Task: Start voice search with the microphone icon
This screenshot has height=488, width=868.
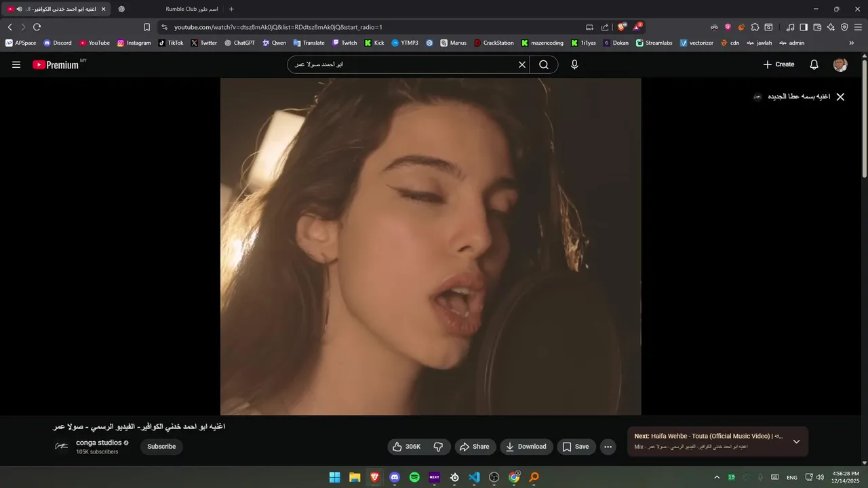Action: click(x=574, y=64)
